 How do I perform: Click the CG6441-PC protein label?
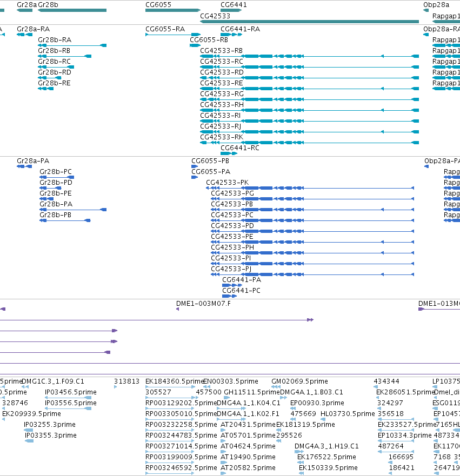(x=242, y=291)
